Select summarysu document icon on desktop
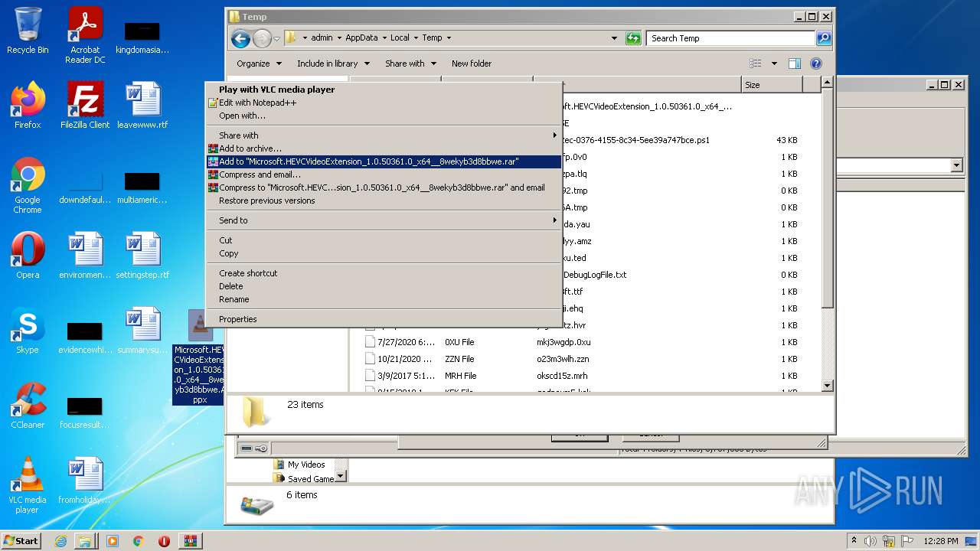 coord(142,330)
